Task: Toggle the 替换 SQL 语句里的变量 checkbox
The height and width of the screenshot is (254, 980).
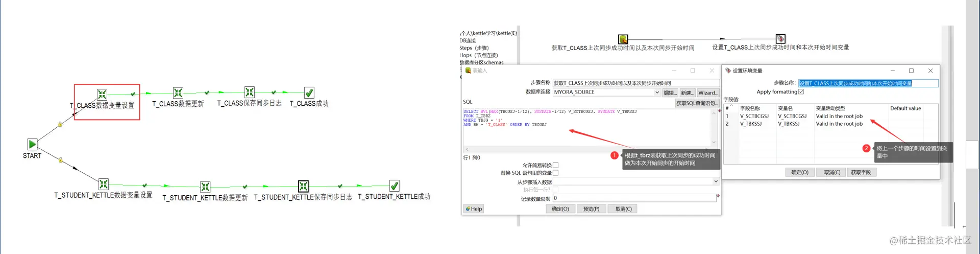Action: pyautogui.click(x=556, y=173)
